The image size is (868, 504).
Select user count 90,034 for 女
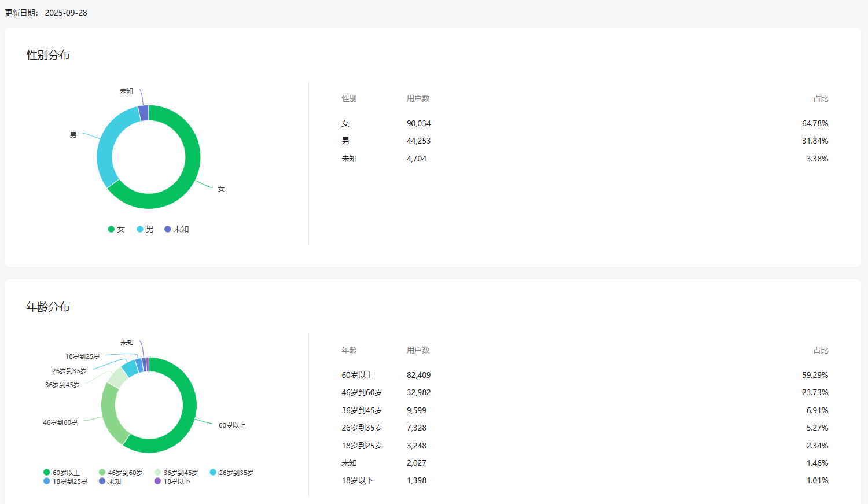coord(418,123)
